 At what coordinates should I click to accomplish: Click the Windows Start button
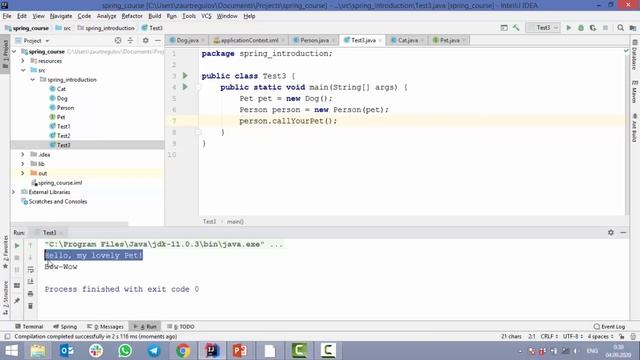pos(11,351)
